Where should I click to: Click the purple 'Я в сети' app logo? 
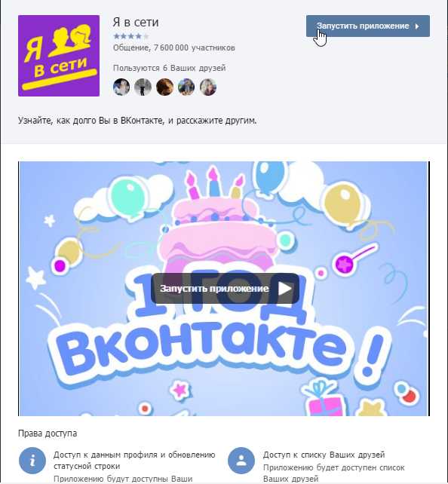tap(59, 56)
